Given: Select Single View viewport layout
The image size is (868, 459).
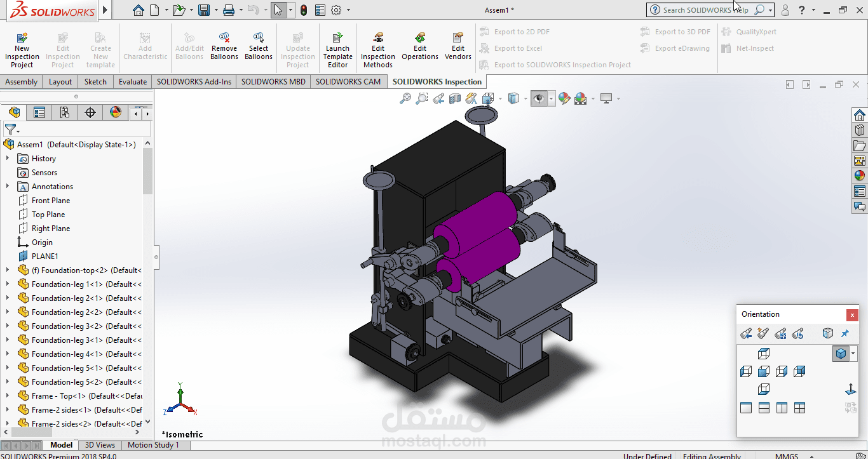Looking at the screenshot, I should 746,408.
